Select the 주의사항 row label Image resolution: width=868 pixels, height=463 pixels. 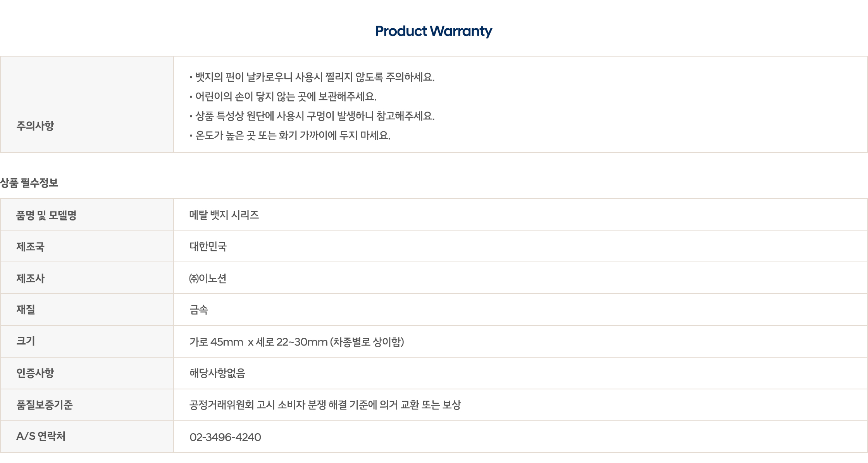35,126
